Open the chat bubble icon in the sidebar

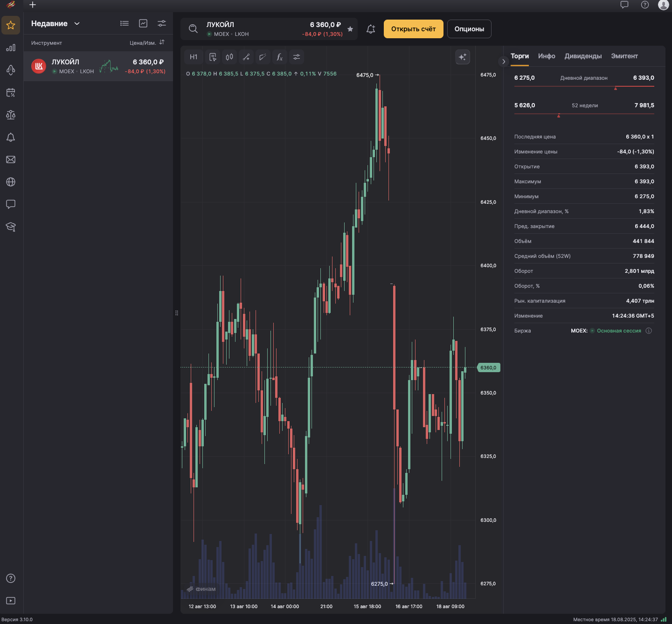pyautogui.click(x=11, y=204)
